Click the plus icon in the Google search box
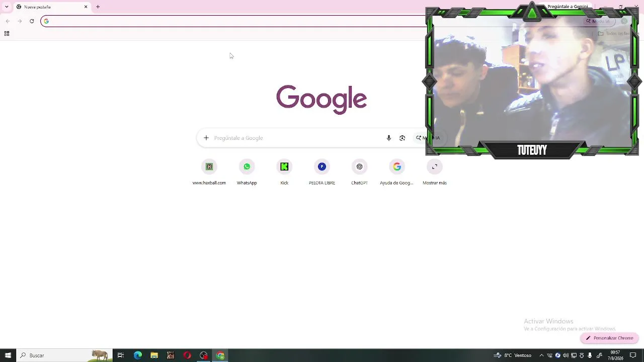Viewport: 644px width, 362px height. 206,138
